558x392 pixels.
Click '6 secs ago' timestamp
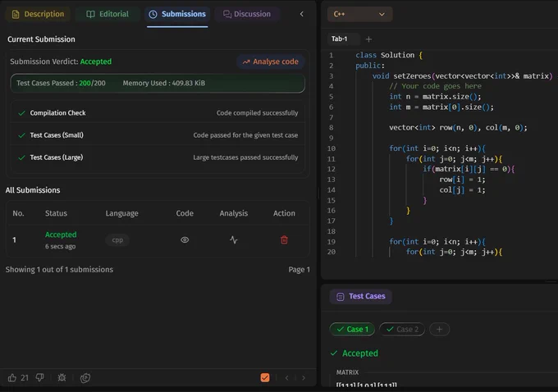(60, 246)
